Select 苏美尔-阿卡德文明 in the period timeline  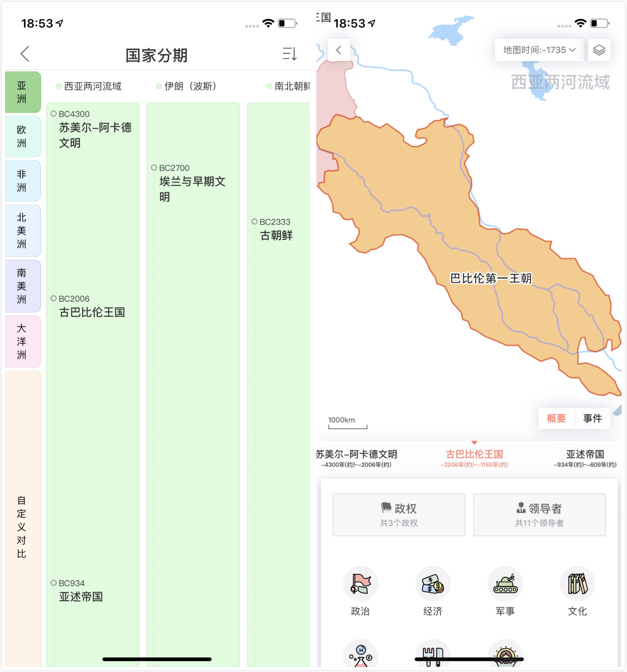tap(357, 458)
